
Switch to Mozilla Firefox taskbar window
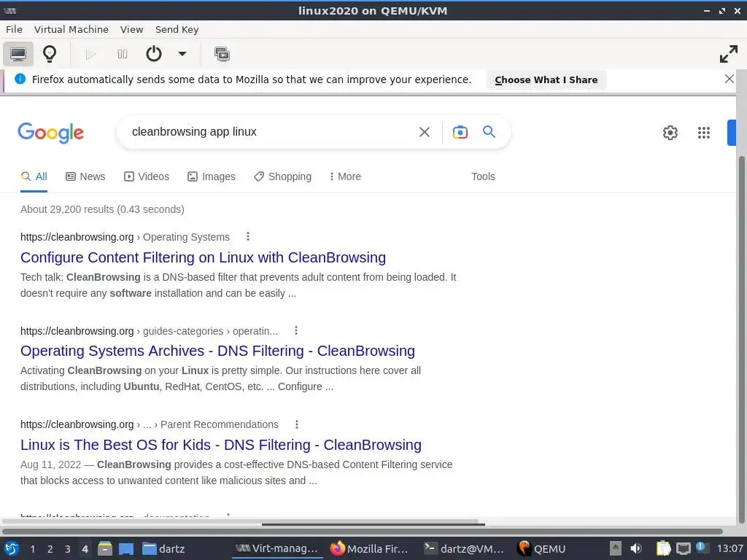[x=369, y=548]
